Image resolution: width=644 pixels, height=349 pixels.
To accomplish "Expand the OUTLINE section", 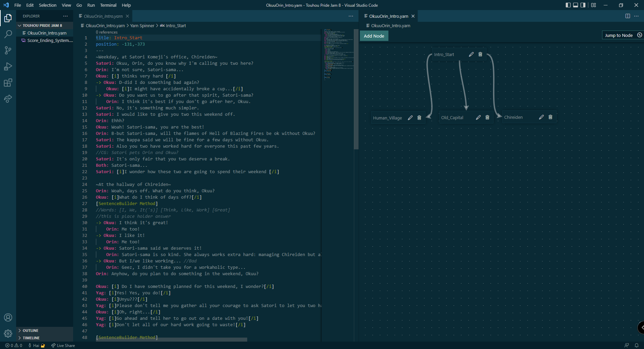I will [30, 331].
